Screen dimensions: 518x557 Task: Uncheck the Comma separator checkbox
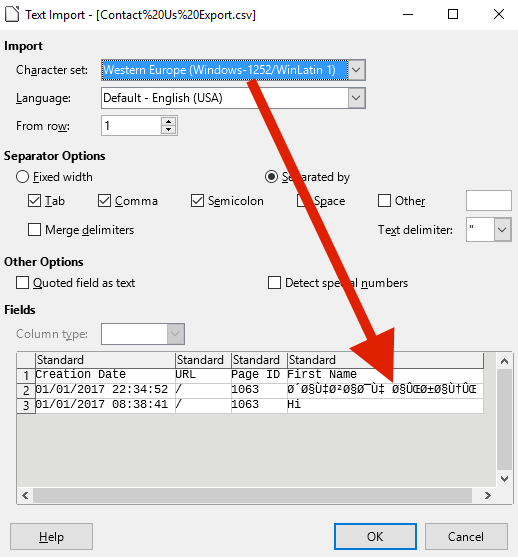pos(104,201)
